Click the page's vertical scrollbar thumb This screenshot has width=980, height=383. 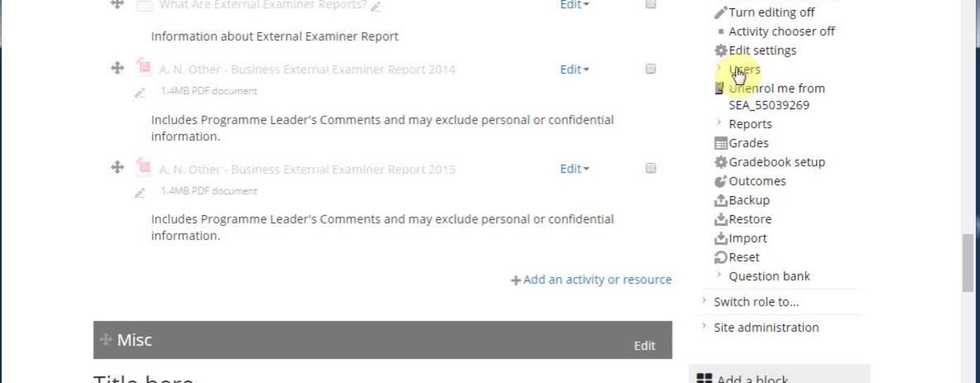(969, 260)
